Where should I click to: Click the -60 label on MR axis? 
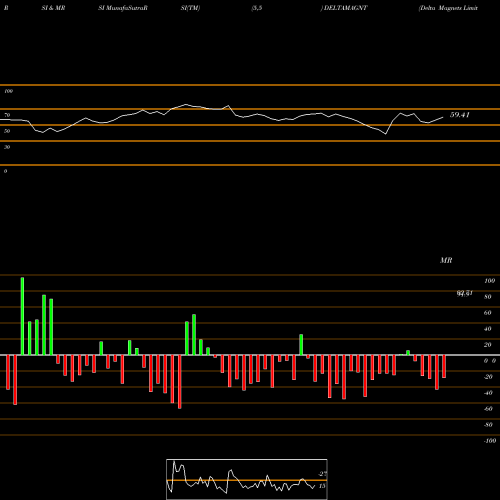(x=488, y=409)
